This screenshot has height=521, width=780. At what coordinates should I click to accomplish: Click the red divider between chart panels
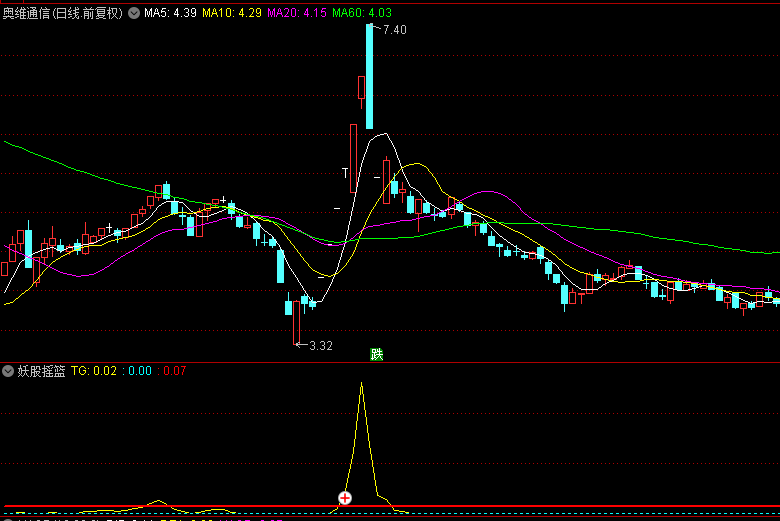[390, 362]
